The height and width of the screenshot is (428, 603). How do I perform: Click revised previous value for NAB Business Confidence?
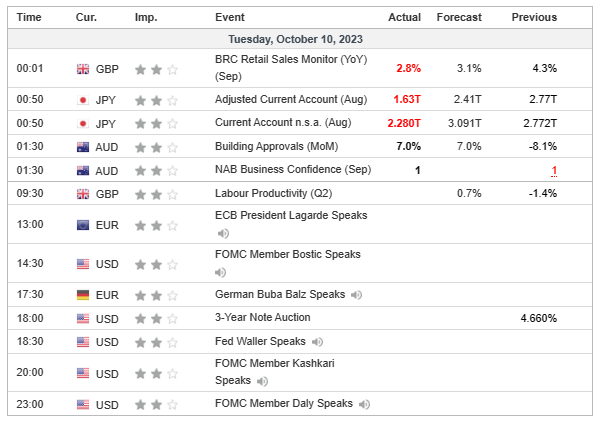click(x=554, y=170)
